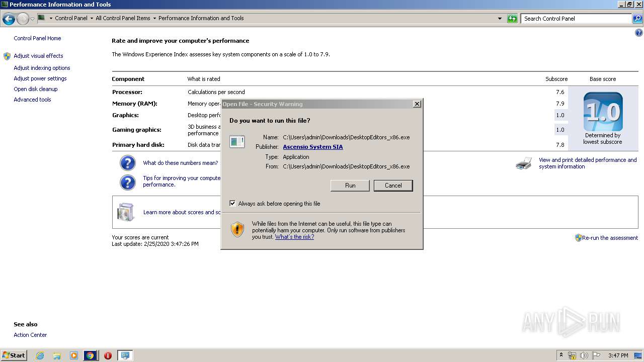Launch Internet Explorer from taskbar
This screenshot has height=362, width=644.
click(x=40, y=355)
